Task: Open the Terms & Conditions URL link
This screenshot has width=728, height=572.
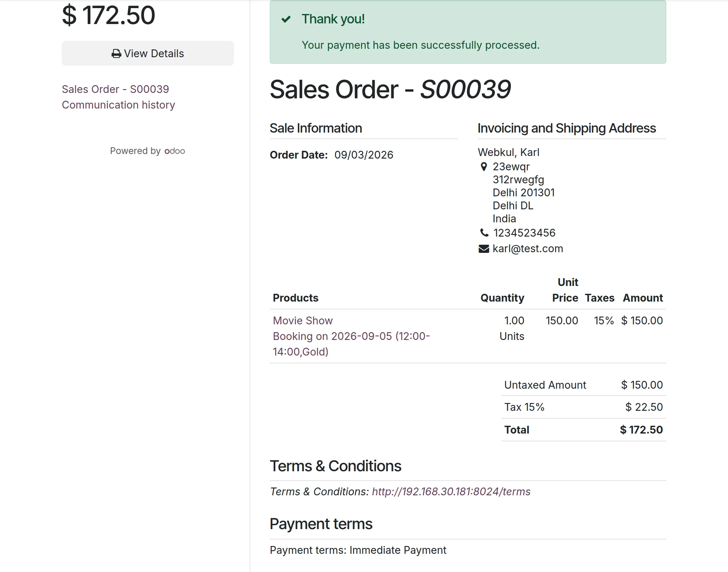Action: (451, 491)
